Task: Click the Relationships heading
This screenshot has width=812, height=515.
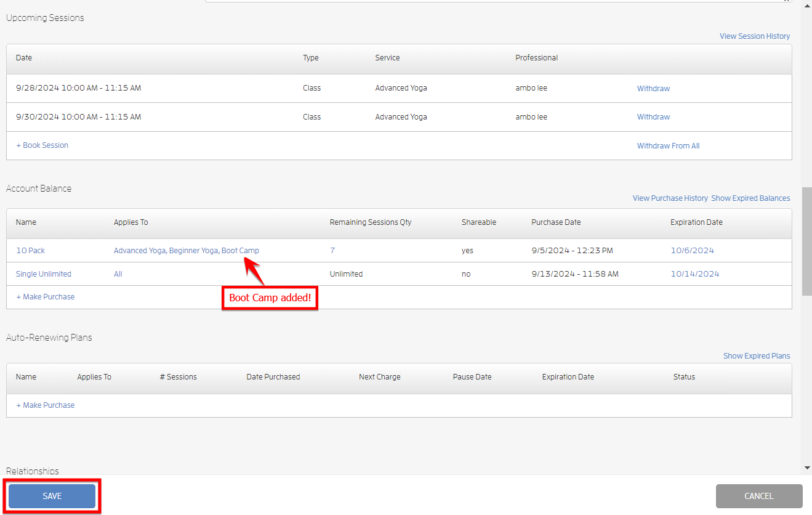Action: (33, 471)
